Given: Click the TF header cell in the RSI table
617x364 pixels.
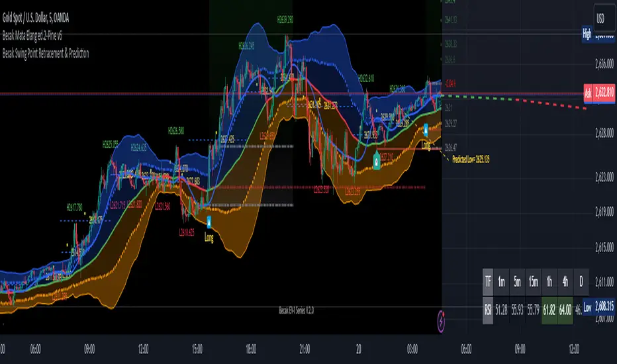Looking at the screenshot, I should (488, 282).
